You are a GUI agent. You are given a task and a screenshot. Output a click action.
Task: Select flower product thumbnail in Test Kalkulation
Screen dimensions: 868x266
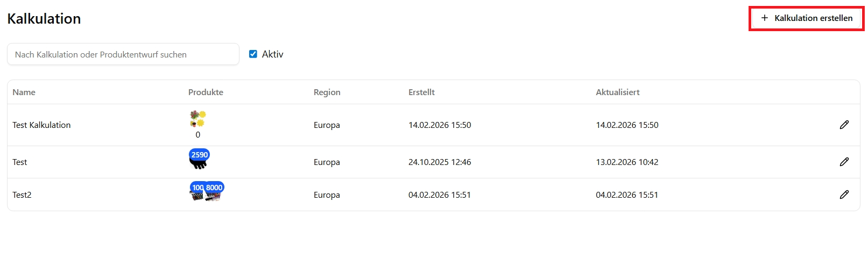197,119
